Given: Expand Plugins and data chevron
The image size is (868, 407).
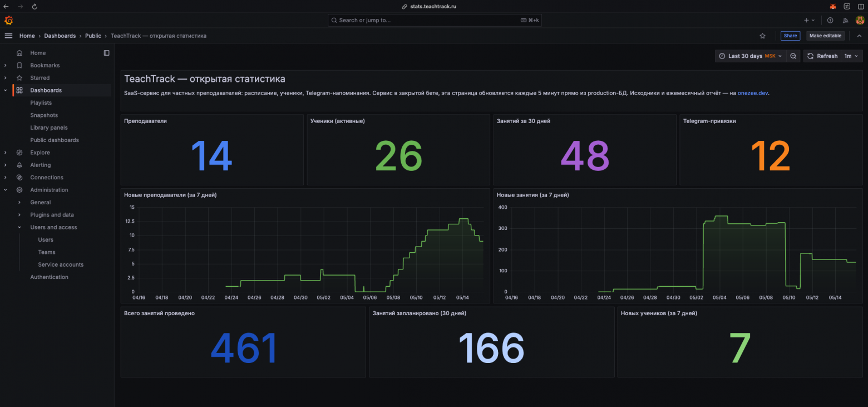Looking at the screenshot, I should [x=19, y=215].
